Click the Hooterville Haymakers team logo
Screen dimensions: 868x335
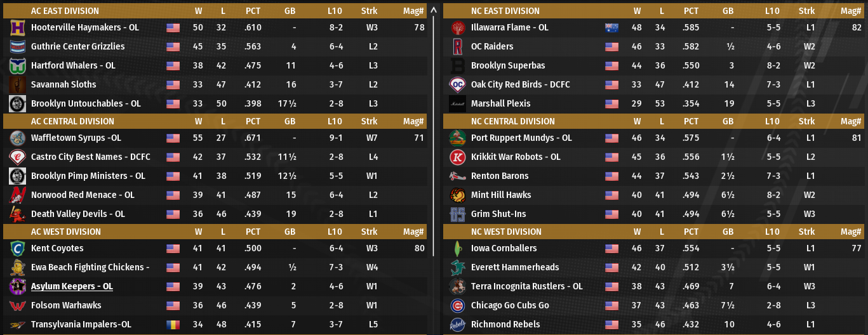17,28
